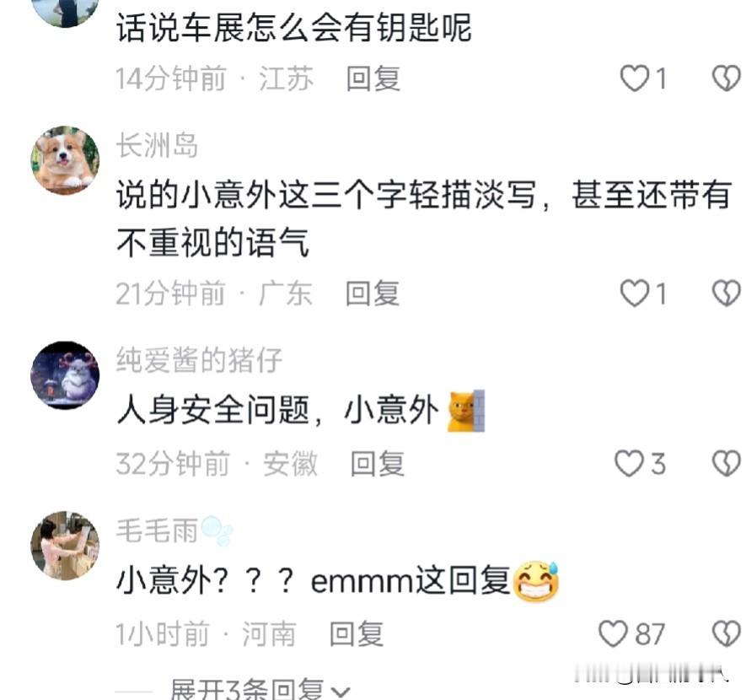
Task: Dislike 毛毛雨's comment with broken heart
Action: (x=727, y=633)
